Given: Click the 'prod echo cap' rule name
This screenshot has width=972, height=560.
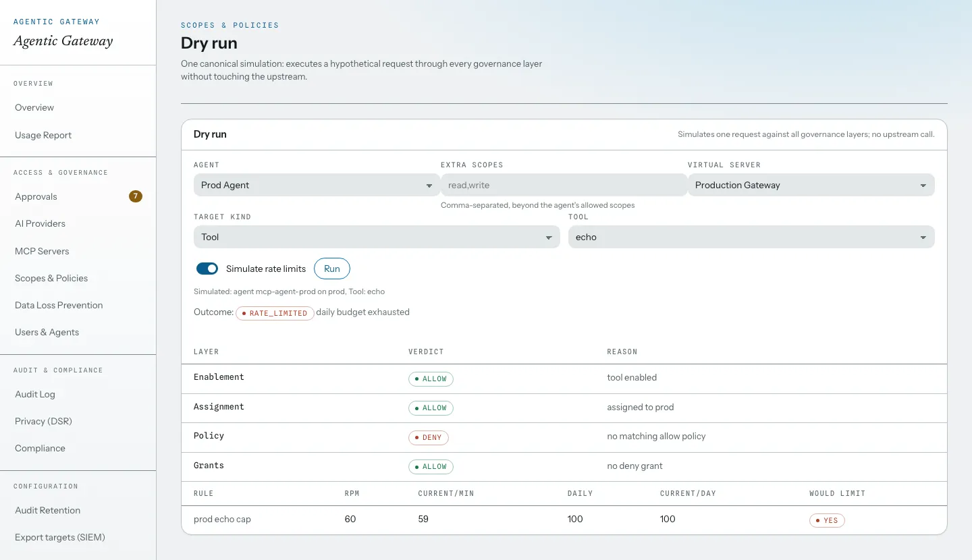Looking at the screenshot, I should (x=222, y=520).
